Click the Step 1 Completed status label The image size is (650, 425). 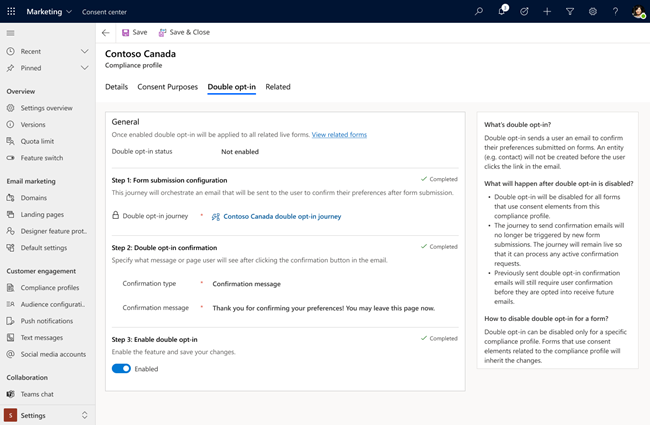click(x=439, y=179)
